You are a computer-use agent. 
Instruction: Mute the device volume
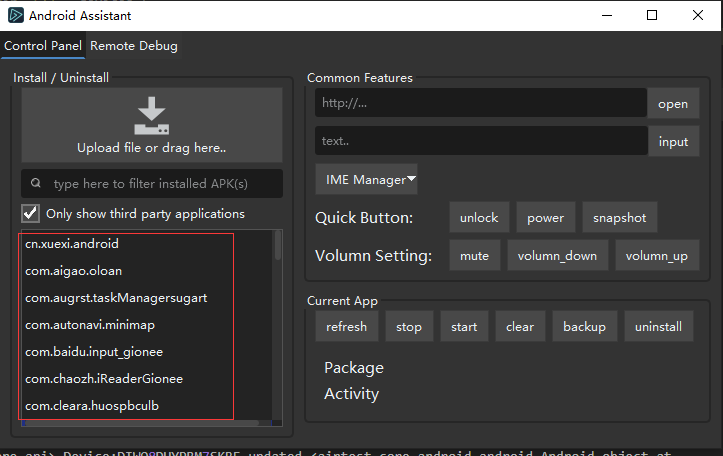coord(474,256)
